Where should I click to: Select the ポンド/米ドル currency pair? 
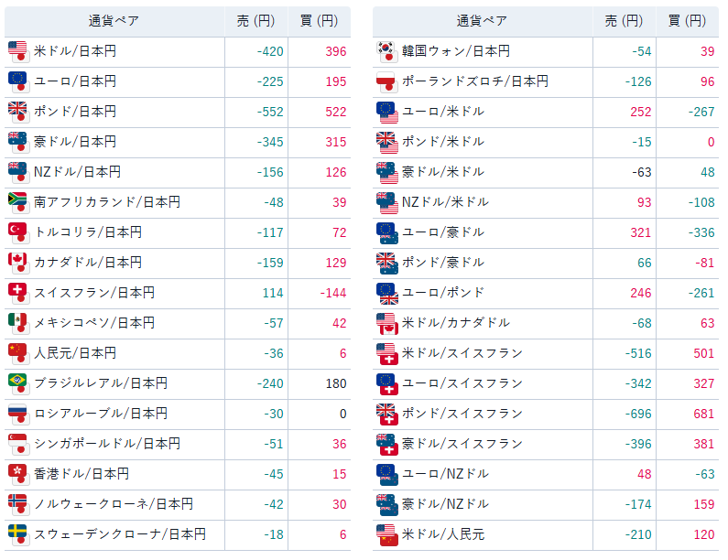click(x=442, y=142)
